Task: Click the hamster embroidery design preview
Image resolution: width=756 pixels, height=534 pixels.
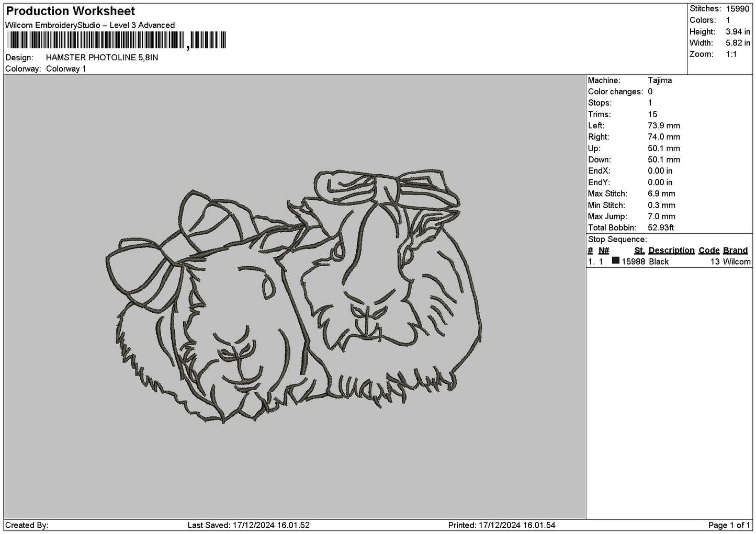Action: (294, 296)
